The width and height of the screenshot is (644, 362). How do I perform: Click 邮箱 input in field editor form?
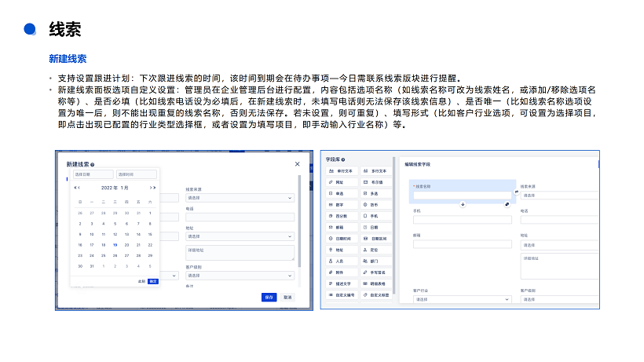point(463,244)
